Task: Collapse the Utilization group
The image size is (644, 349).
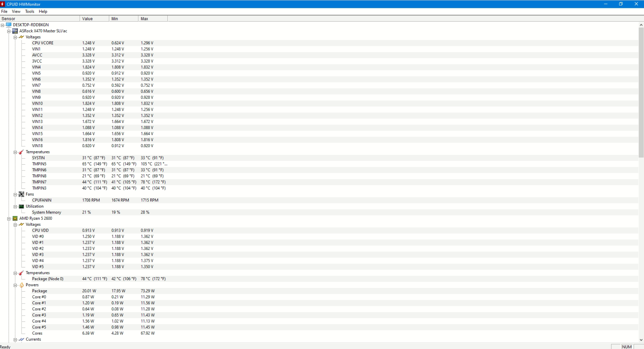Action: coord(15,206)
